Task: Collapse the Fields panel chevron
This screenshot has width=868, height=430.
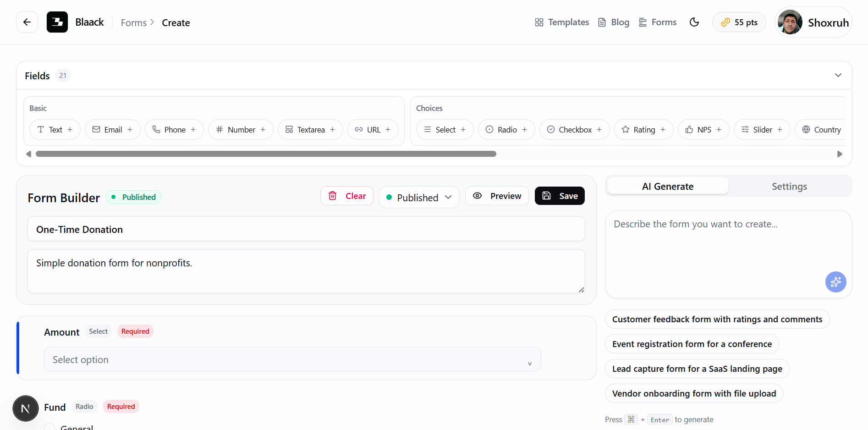Action: pyautogui.click(x=838, y=75)
